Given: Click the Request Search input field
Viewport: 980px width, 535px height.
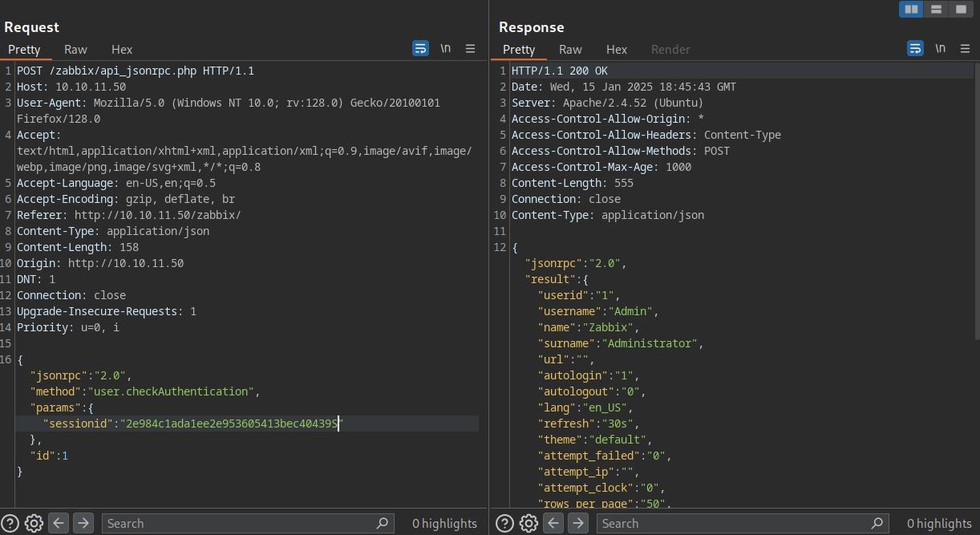Looking at the screenshot, I should coord(241,524).
